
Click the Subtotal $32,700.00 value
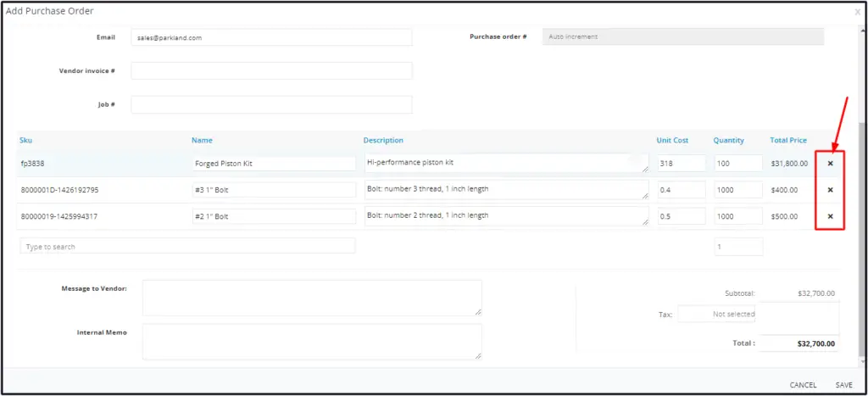coord(816,293)
